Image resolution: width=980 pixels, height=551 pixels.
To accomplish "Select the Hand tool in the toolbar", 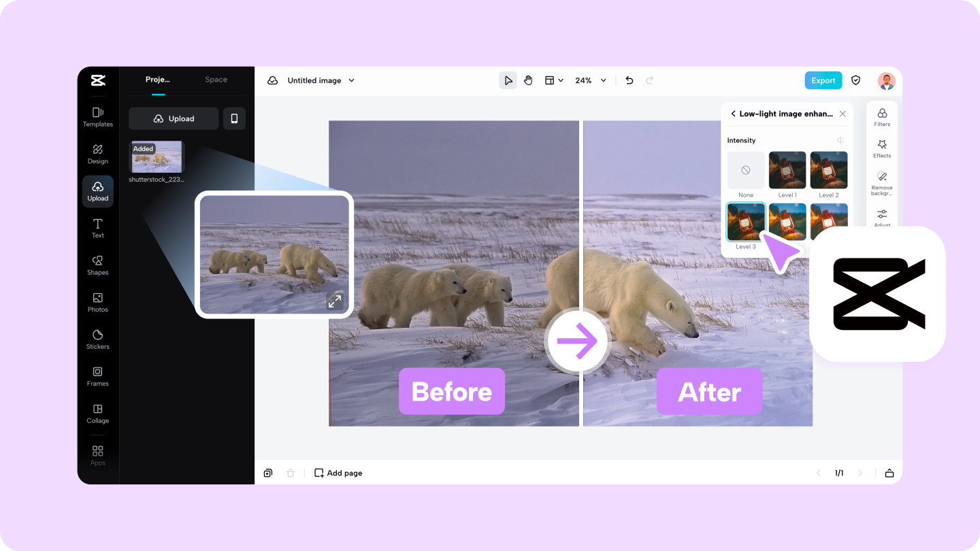I will (x=528, y=80).
